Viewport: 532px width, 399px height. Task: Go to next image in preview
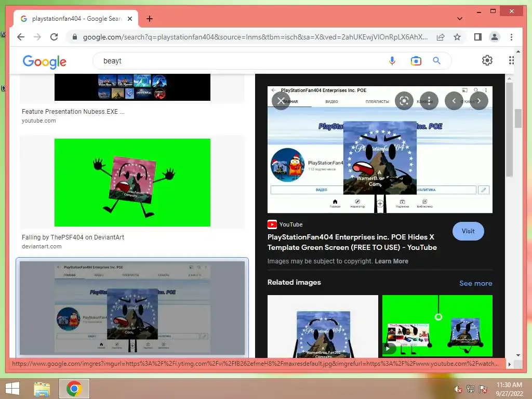pos(478,101)
